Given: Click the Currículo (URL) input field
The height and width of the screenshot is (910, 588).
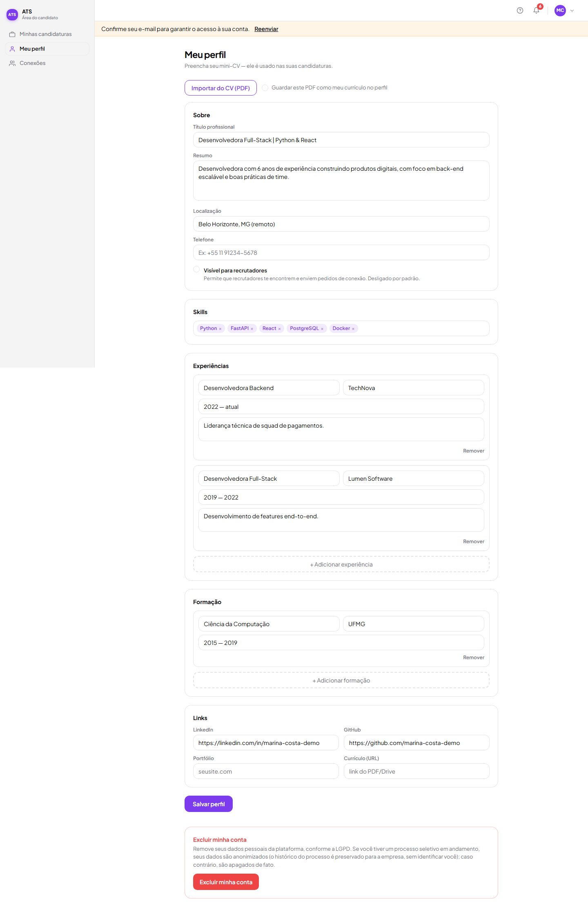Looking at the screenshot, I should click(x=416, y=771).
